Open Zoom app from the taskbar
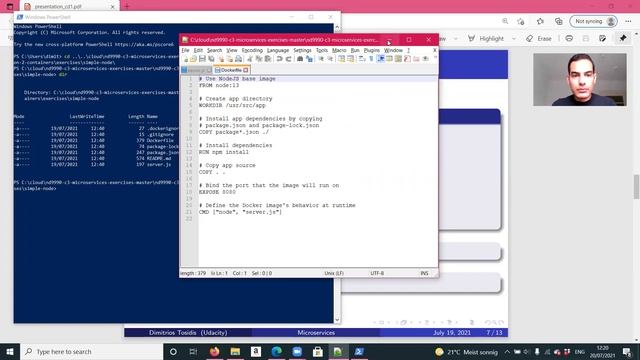 point(297,351)
